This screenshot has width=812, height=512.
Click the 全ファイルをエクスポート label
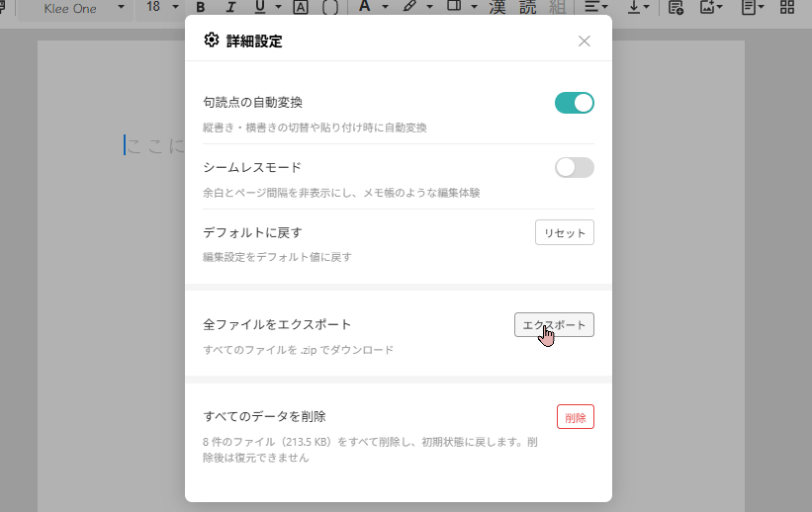pyautogui.click(x=277, y=324)
